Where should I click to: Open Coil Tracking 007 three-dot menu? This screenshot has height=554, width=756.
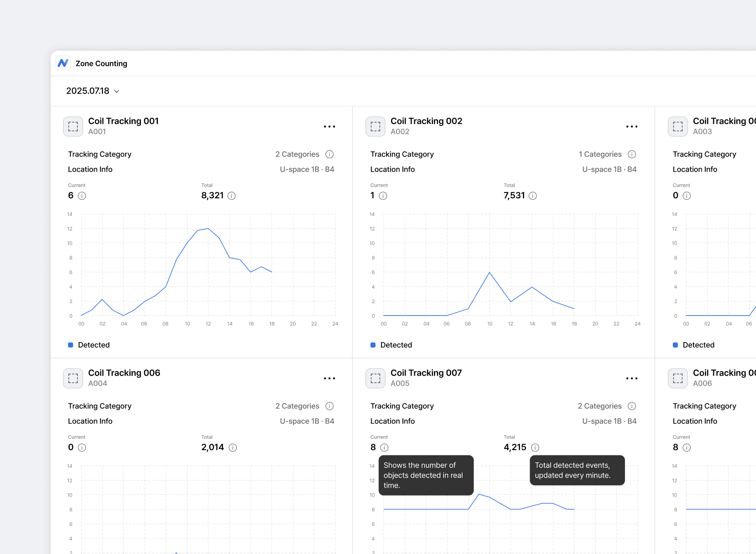pos(632,378)
